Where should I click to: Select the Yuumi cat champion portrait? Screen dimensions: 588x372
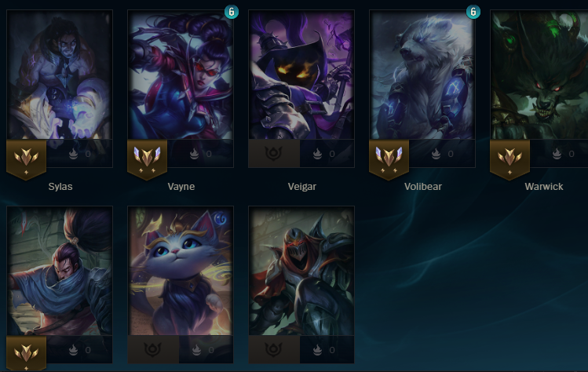[181, 271]
